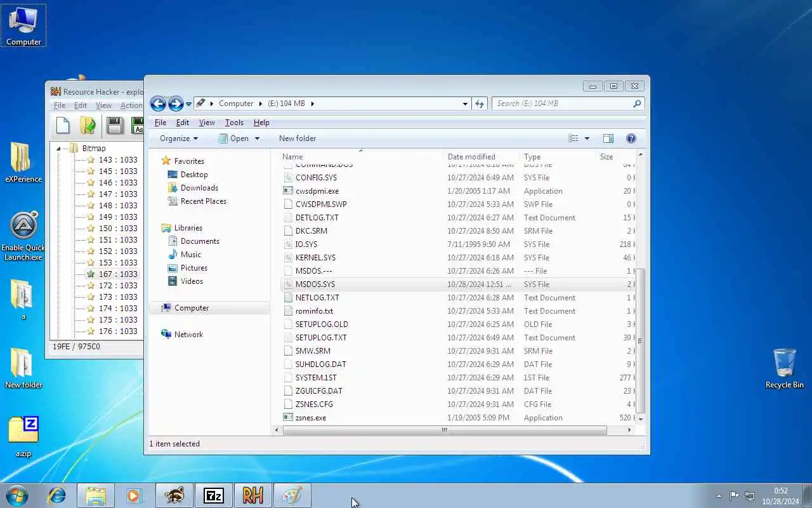Open the File menu in Explorer
The height and width of the screenshot is (508, 812).
pyautogui.click(x=160, y=123)
